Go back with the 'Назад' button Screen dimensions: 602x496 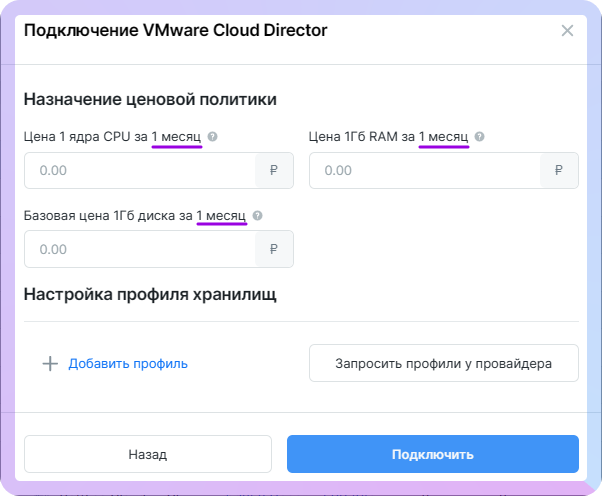148,454
